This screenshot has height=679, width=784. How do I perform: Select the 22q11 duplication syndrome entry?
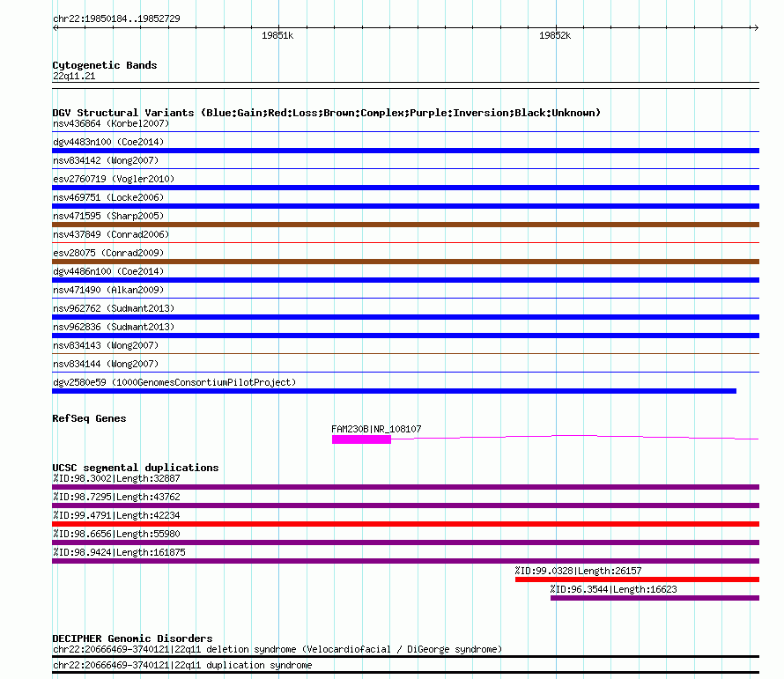coord(182,666)
